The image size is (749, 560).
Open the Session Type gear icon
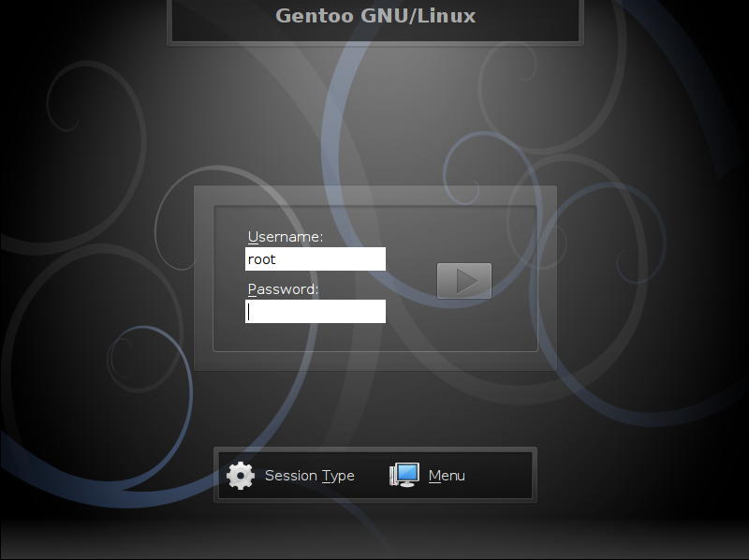click(x=241, y=476)
